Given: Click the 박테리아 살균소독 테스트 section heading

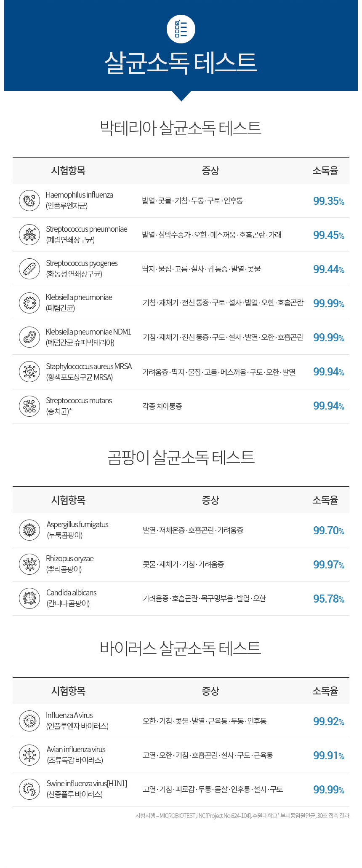Looking at the screenshot, I should (181, 128).
